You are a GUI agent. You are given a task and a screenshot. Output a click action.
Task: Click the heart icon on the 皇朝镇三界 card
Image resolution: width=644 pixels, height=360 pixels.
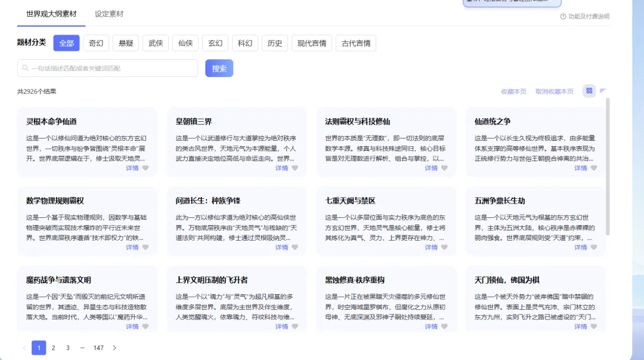coord(295,168)
